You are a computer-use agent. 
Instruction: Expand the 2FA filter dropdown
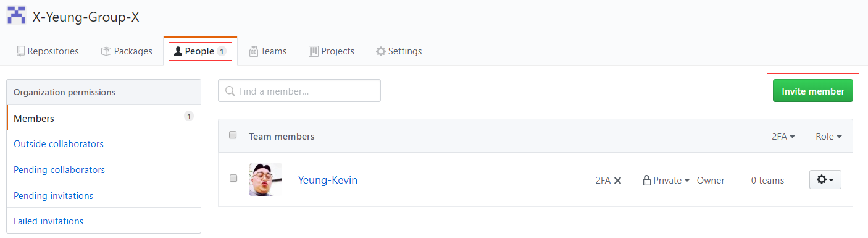(783, 137)
